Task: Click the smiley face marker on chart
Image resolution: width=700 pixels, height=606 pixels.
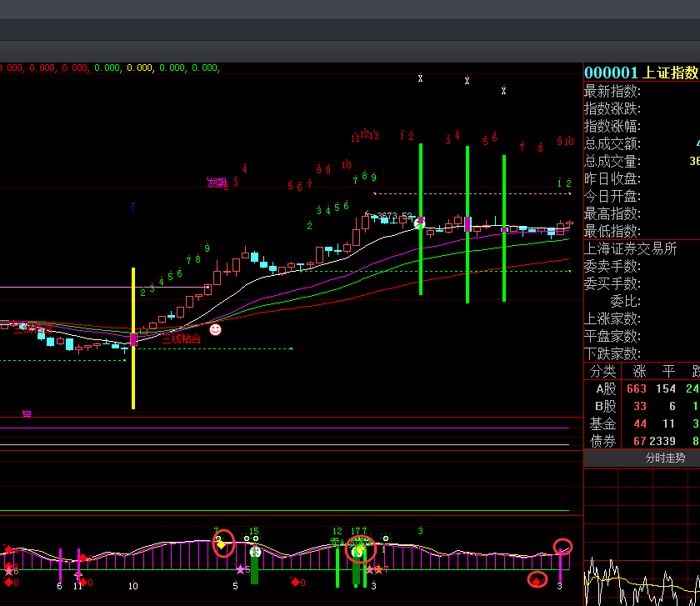Action: click(215, 329)
